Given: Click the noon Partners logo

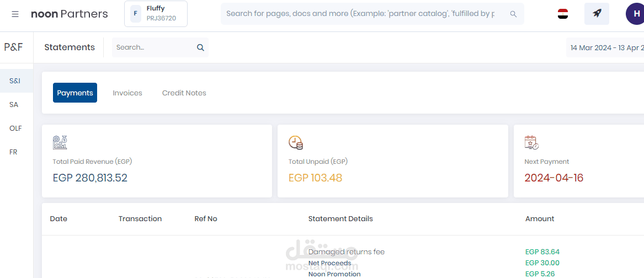Looking at the screenshot, I should coord(70,14).
